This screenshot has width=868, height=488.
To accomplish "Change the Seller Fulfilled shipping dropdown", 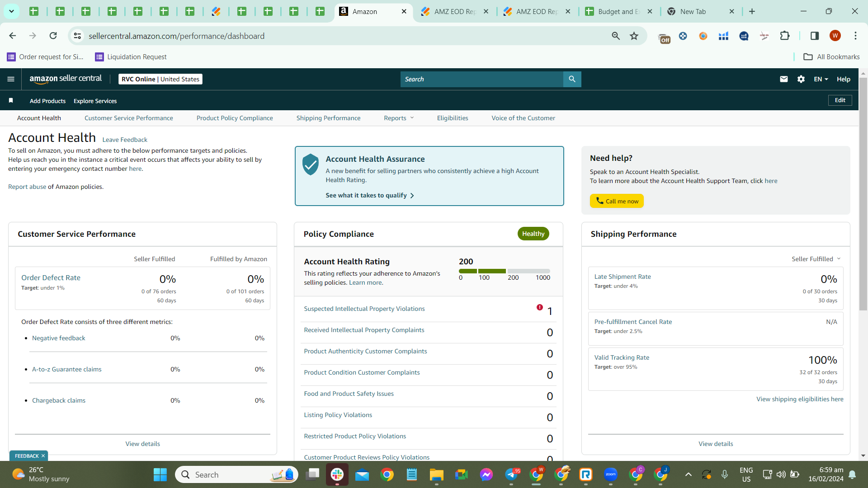I will [x=816, y=259].
